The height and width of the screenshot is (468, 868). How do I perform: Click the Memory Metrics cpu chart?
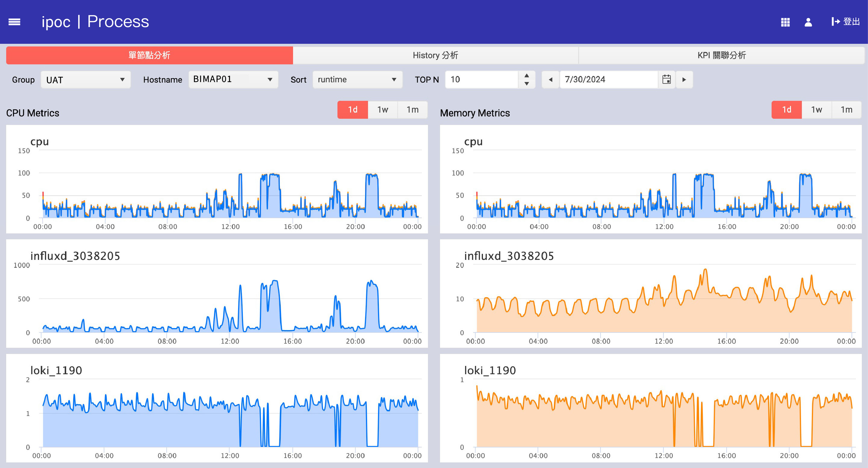[x=651, y=179]
